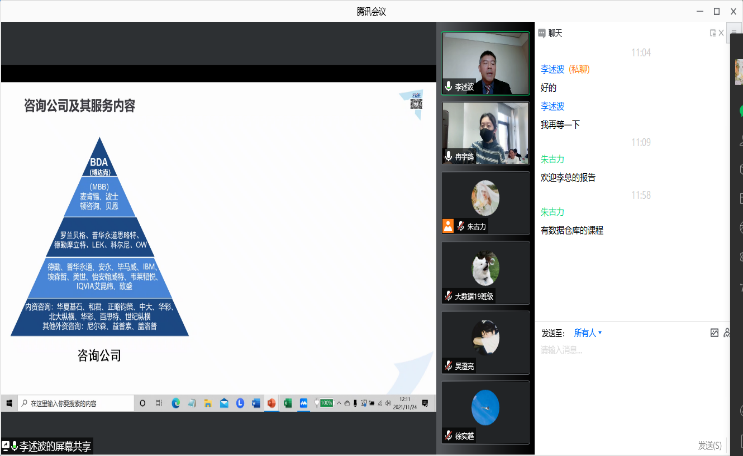Click the image send icon in chat
The image size is (743, 456).
(714, 332)
